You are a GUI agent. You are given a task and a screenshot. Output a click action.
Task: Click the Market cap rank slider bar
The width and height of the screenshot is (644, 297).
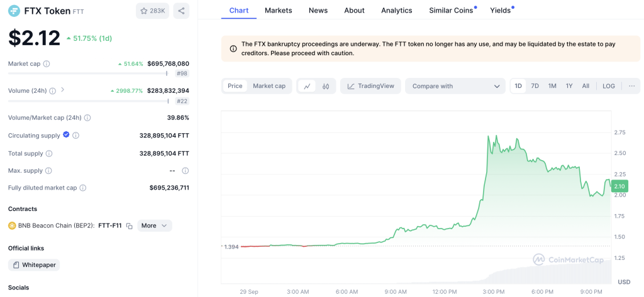pos(88,73)
